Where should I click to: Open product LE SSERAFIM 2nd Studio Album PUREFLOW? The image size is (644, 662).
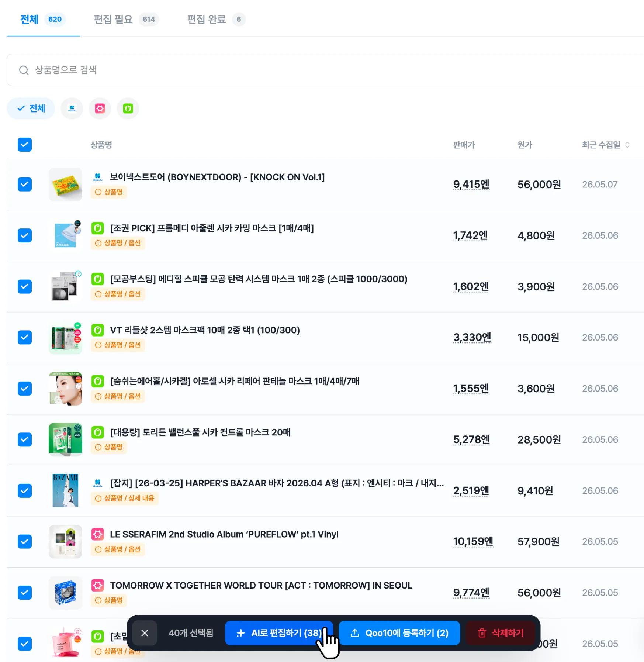224,534
